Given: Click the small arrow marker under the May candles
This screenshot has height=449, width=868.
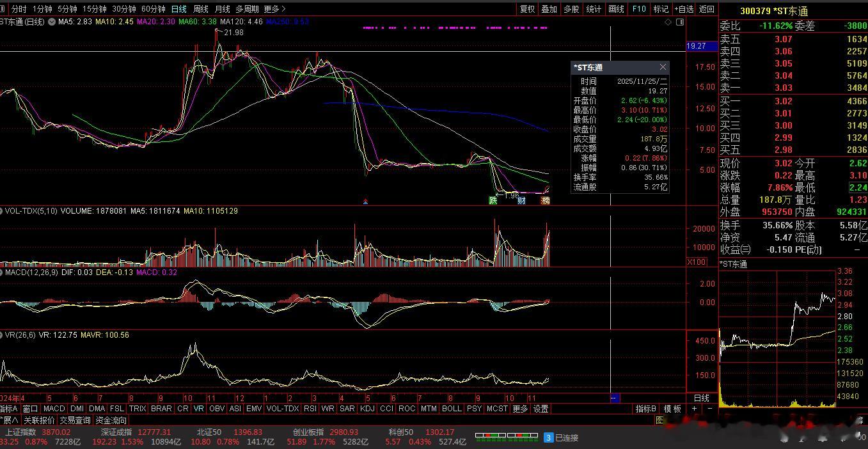Looking at the screenshot, I should 365,201.
